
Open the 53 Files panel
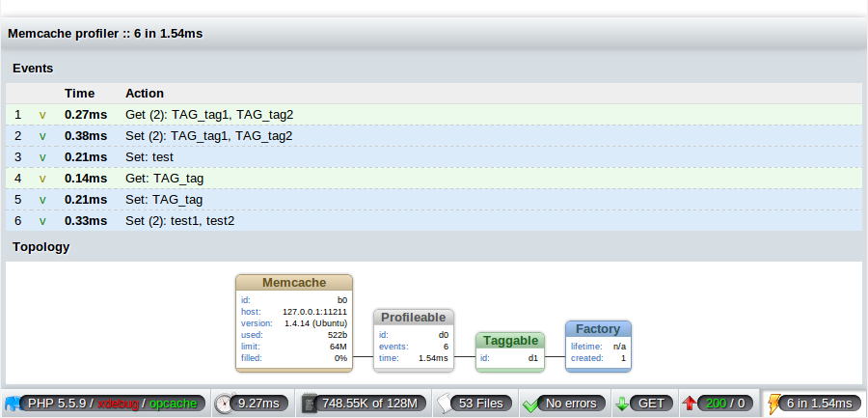pyautogui.click(x=481, y=403)
